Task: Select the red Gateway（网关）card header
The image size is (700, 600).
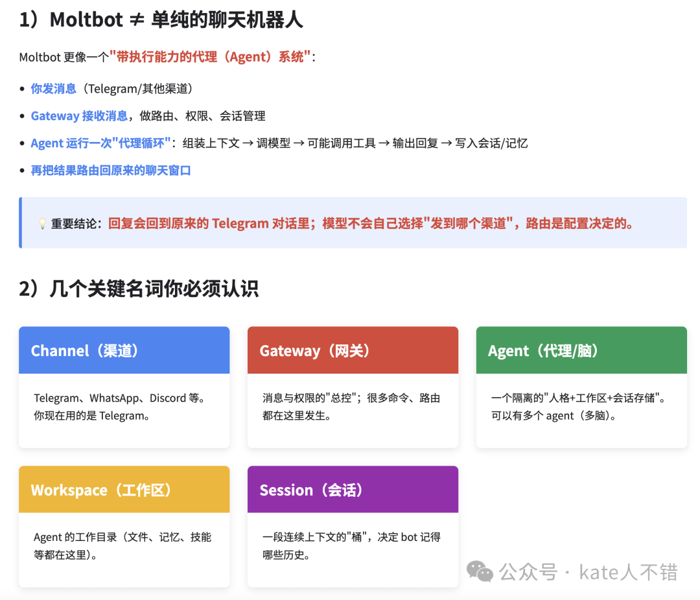Action: pos(353,351)
